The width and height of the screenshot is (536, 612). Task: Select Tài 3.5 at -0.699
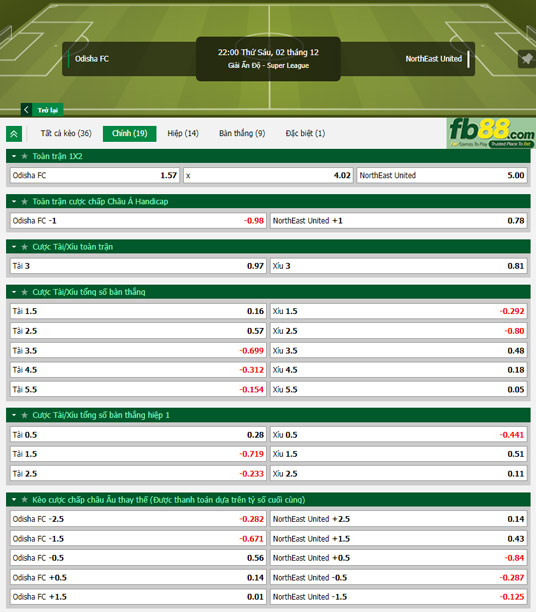tap(138, 350)
